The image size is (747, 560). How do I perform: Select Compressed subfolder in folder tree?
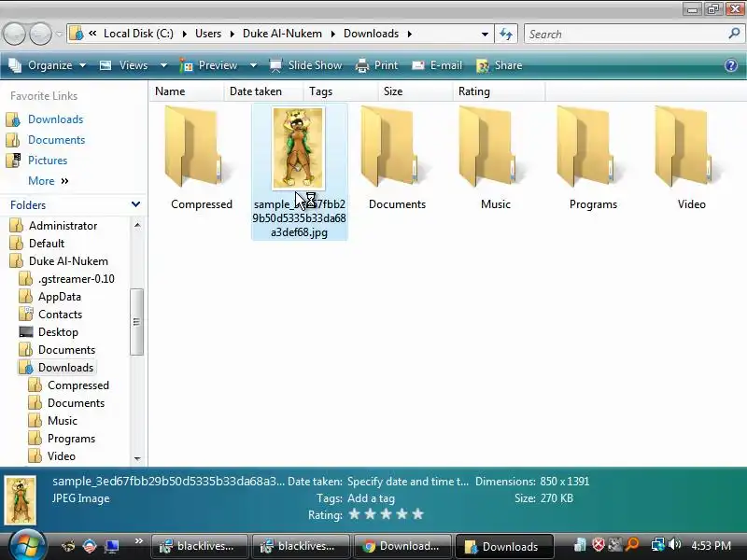(78, 385)
